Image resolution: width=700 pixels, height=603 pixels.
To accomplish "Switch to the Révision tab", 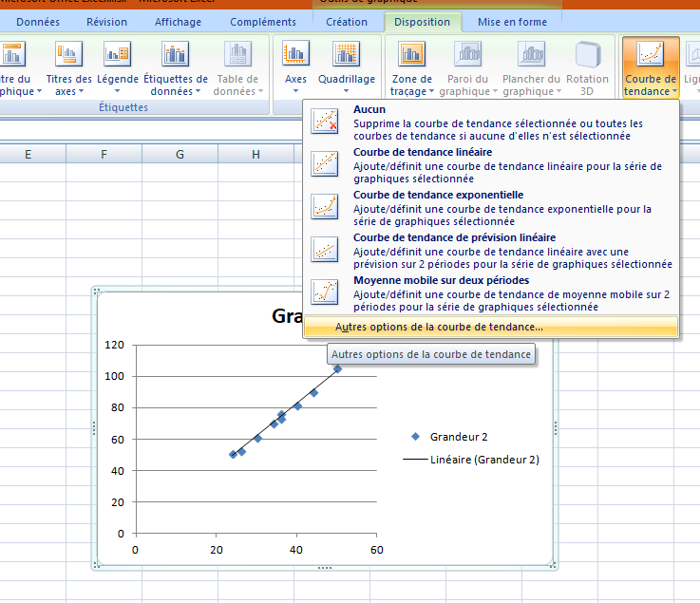I will 106,22.
